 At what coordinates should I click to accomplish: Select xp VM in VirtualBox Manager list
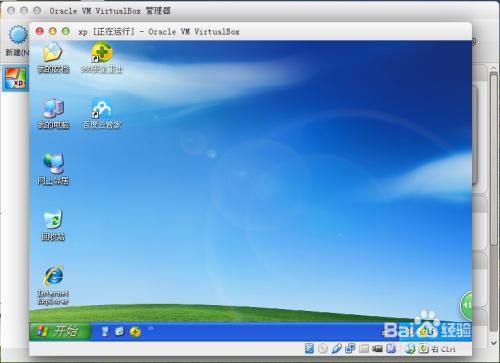[x=15, y=79]
